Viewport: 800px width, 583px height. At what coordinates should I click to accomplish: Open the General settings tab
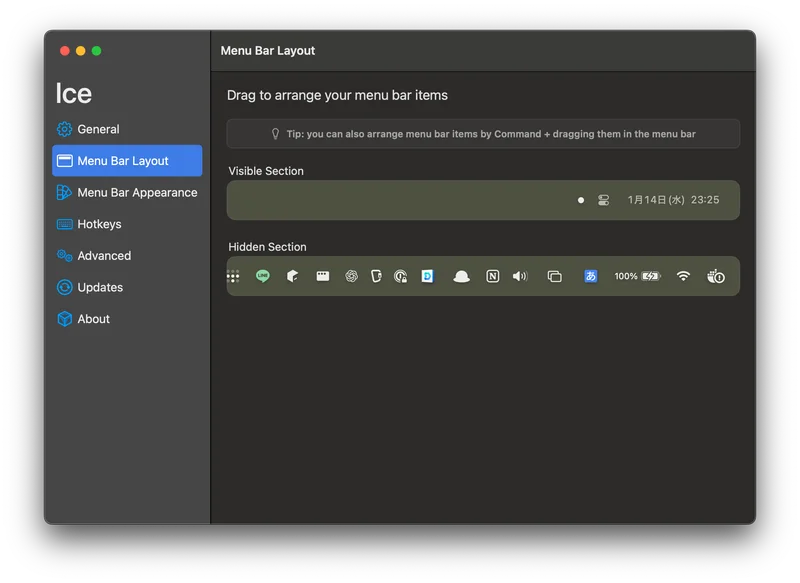[x=98, y=129]
